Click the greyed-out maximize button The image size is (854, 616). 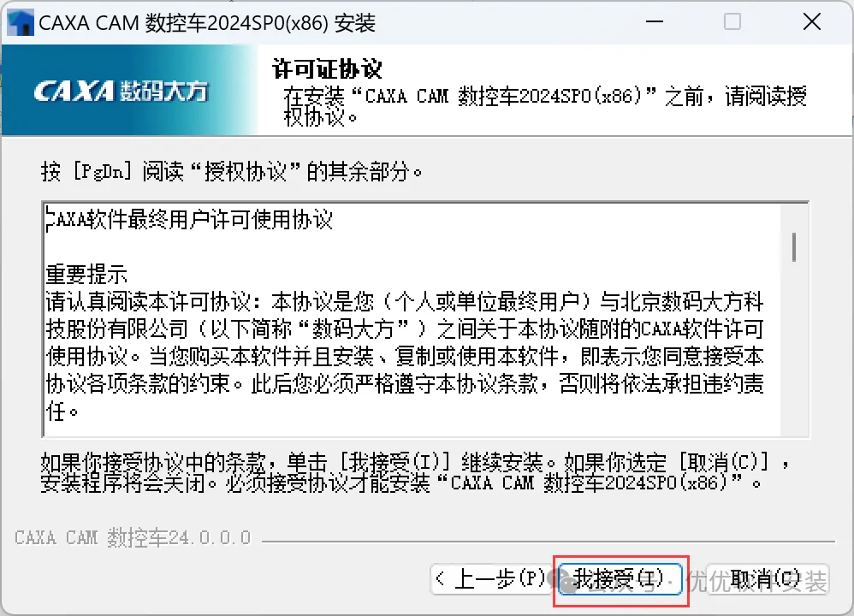(x=732, y=21)
